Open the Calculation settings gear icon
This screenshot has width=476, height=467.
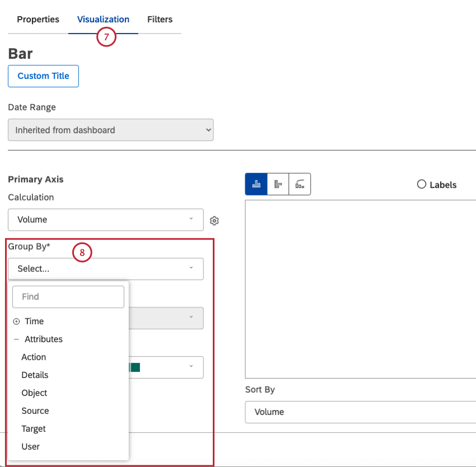click(x=214, y=221)
